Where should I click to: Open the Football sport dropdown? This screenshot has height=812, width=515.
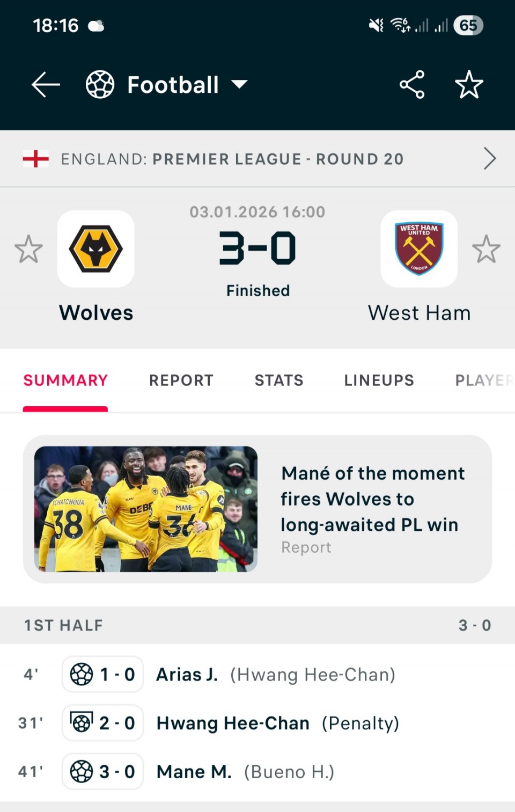[x=239, y=84]
